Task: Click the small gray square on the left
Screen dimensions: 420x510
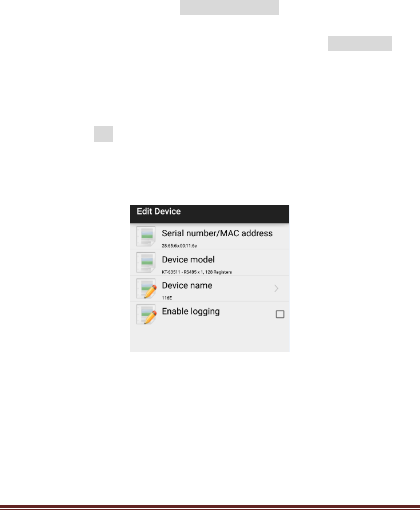Action: [x=103, y=134]
